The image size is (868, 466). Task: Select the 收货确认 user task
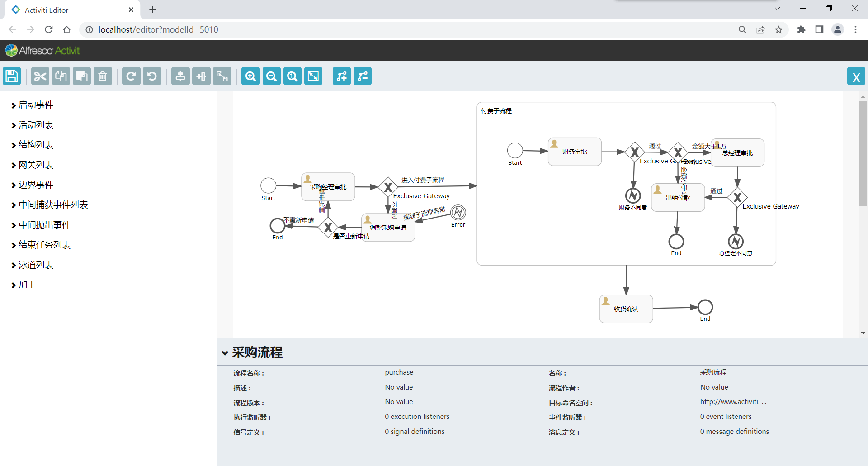tap(626, 309)
